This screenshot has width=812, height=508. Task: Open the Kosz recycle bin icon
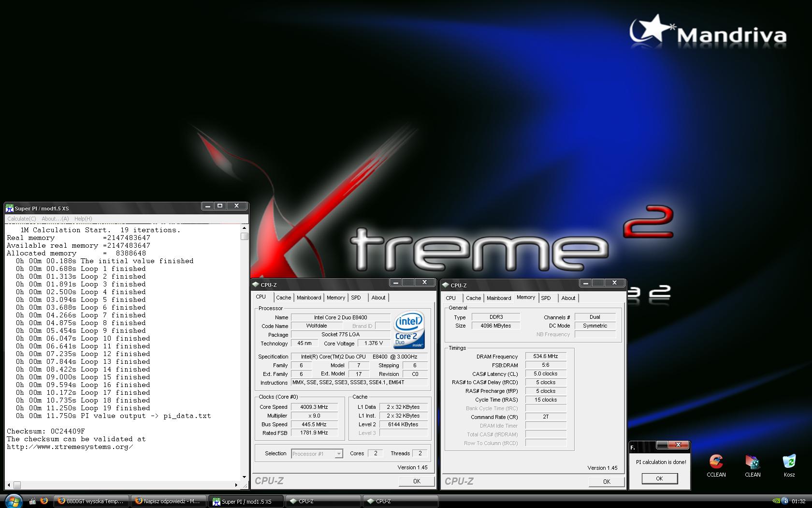[789, 465]
